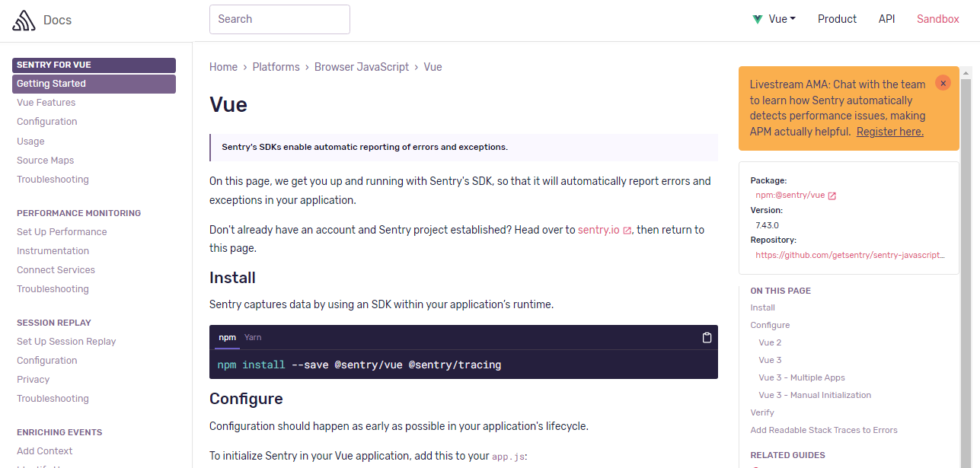This screenshot has height=468, width=980.
Task: Open the Product menu item
Action: 837,19
